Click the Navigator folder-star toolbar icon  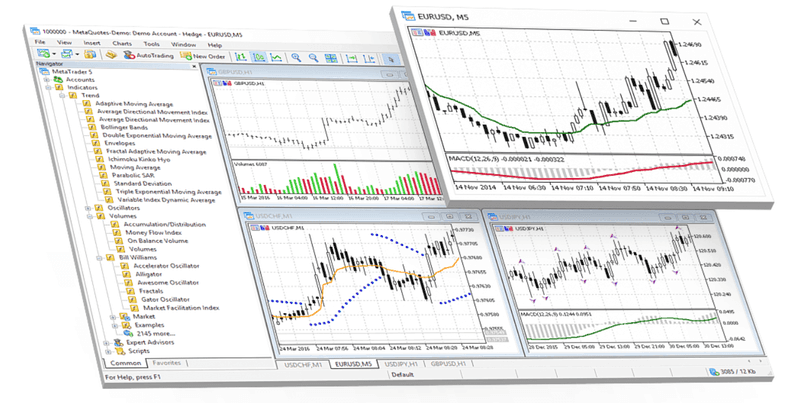click(x=90, y=54)
